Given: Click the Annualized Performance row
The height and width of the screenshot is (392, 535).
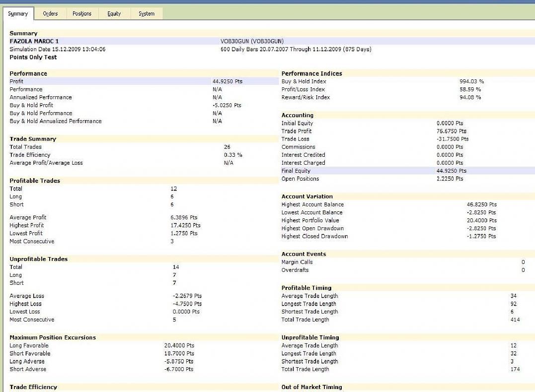Looking at the screenshot, I should pos(41,97).
